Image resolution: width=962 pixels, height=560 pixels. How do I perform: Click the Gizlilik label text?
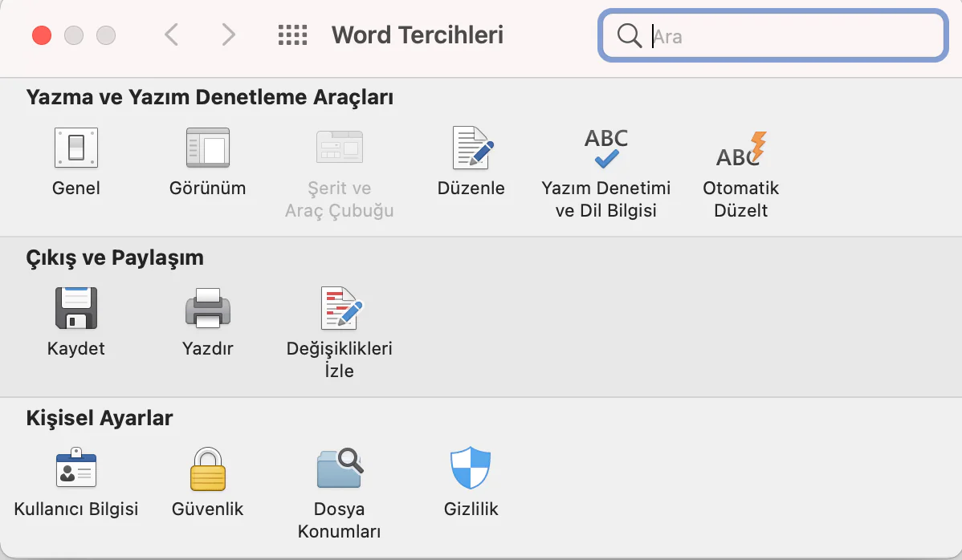(471, 509)
